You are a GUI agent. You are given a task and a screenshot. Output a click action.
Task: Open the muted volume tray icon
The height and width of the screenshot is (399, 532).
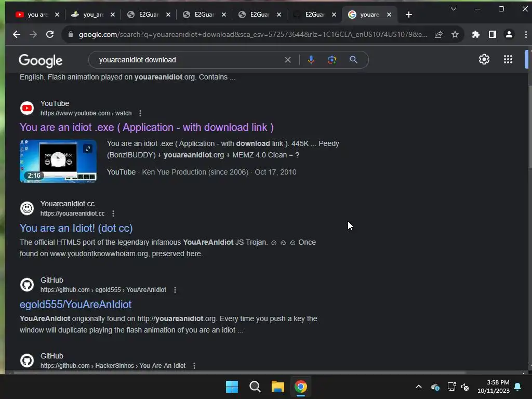[x=465, y=387]
